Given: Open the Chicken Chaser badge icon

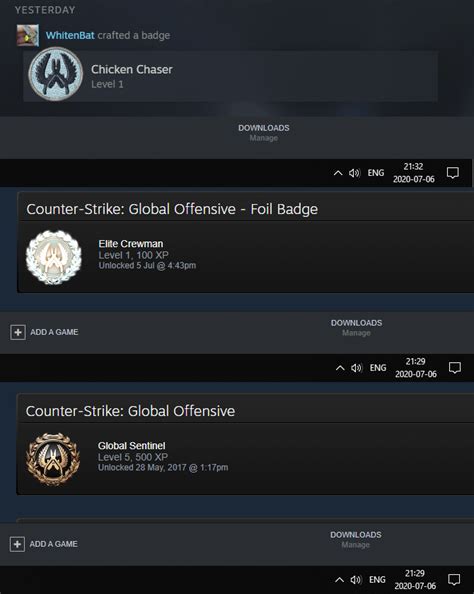Looking at the screenshot, I should pyautogui.click(x=56, y=74).
